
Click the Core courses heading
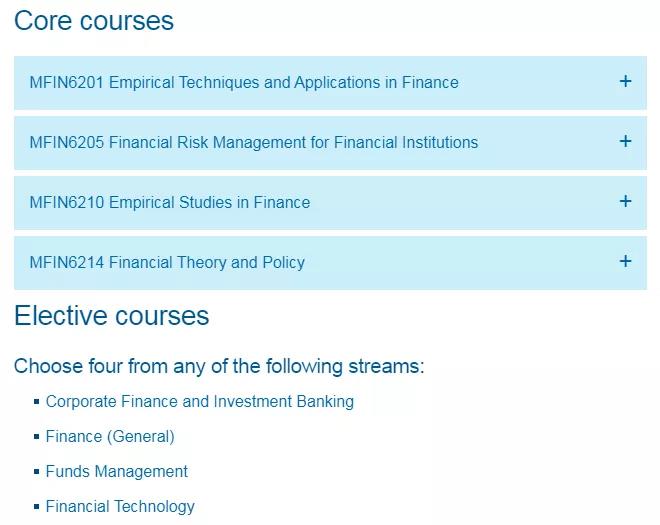94,21
